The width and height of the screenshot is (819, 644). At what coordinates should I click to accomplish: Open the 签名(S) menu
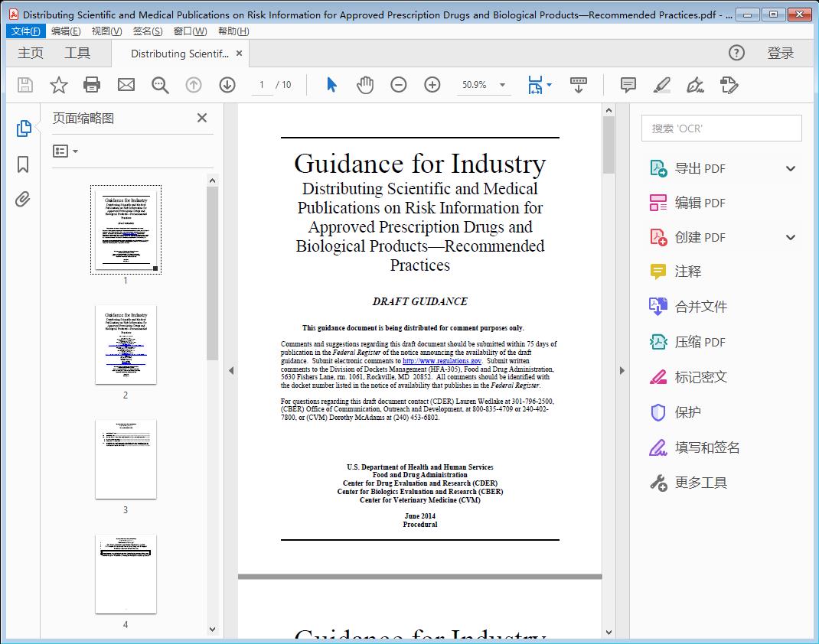(x=148, y=31)
